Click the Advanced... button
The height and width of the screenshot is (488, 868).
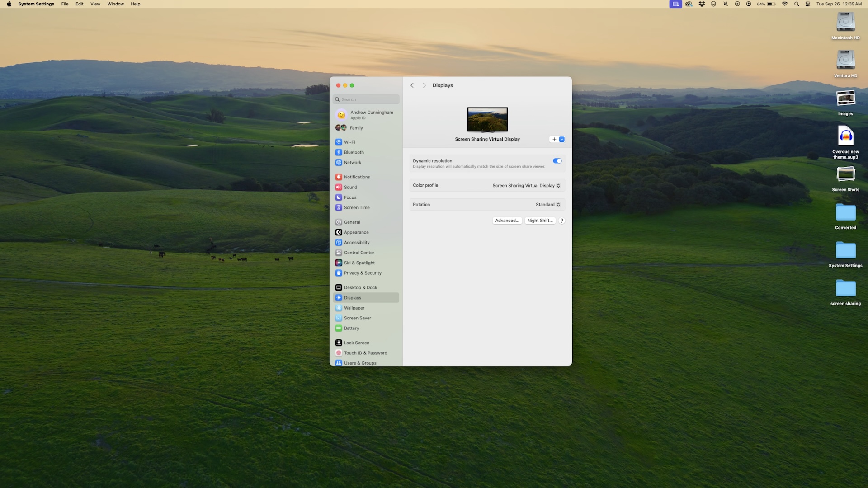(507, 221)
